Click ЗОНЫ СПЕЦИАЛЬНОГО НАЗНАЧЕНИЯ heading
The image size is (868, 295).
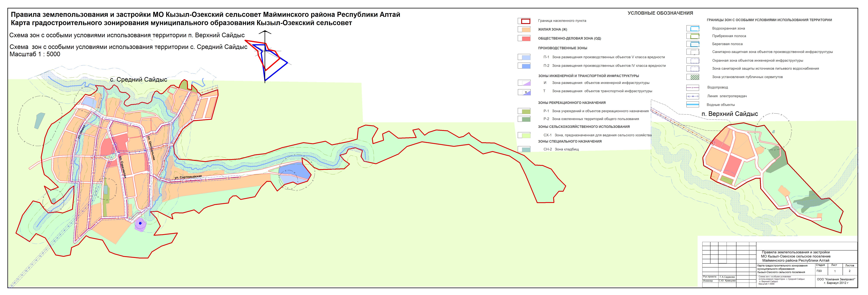coord(569,141)
